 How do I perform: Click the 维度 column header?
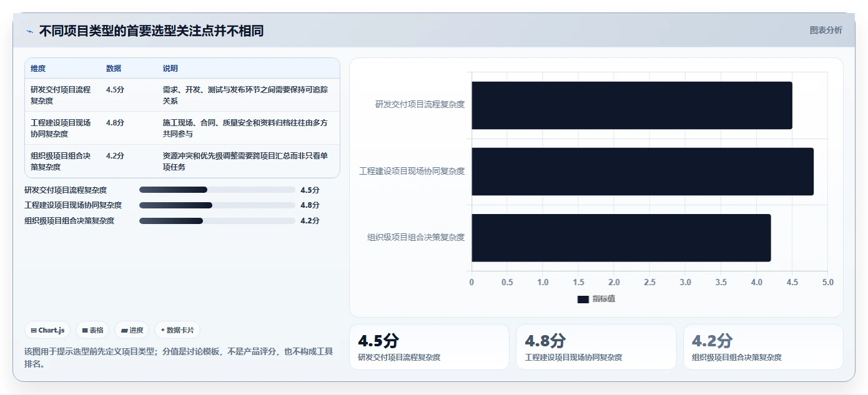(x=38, y=69)
